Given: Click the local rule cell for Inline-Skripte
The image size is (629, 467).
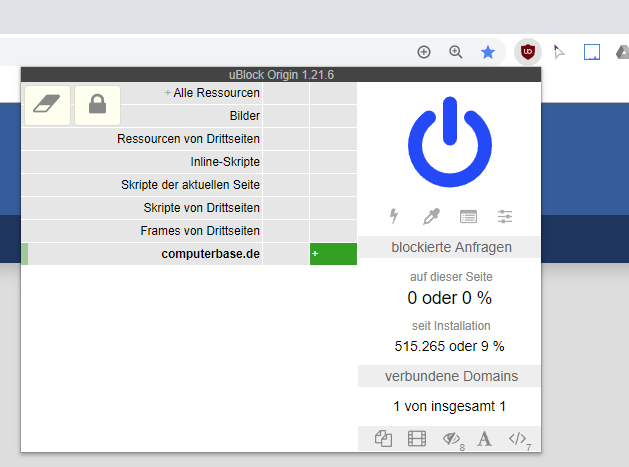Looking at the screenshot, I should tap(333, 162).
